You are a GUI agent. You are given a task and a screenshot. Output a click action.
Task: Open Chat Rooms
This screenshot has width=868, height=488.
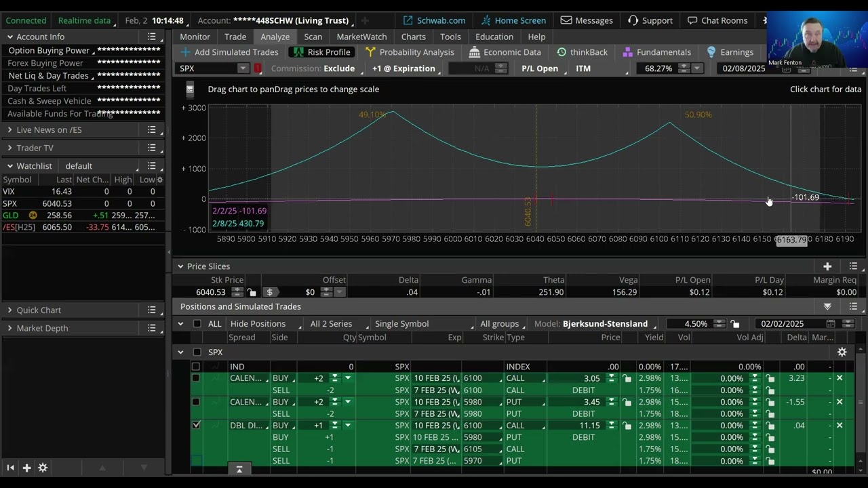pos(717,20)
